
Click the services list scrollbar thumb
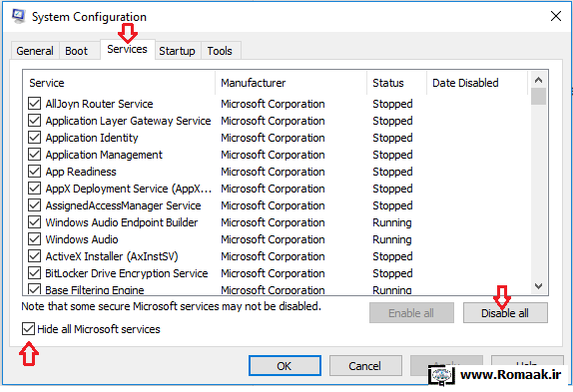coord(538,97)
